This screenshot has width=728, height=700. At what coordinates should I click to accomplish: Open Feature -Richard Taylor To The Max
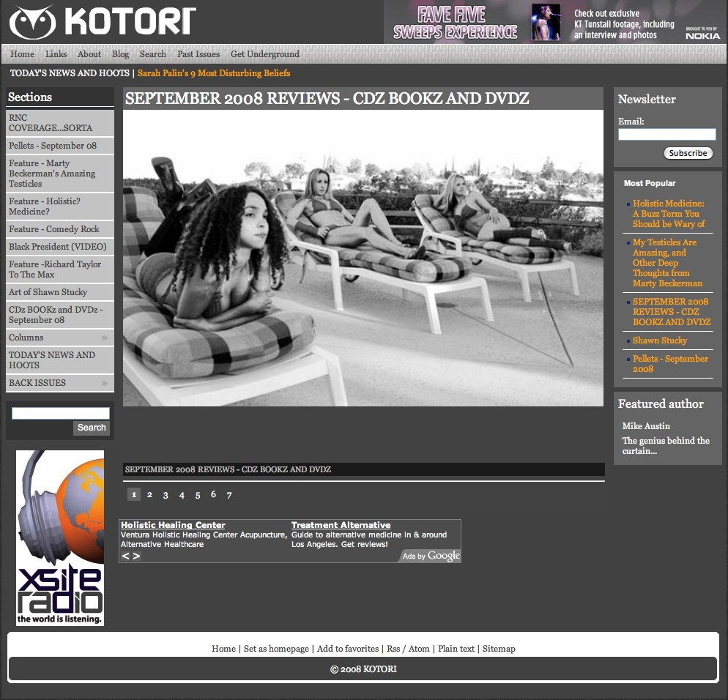60,269
